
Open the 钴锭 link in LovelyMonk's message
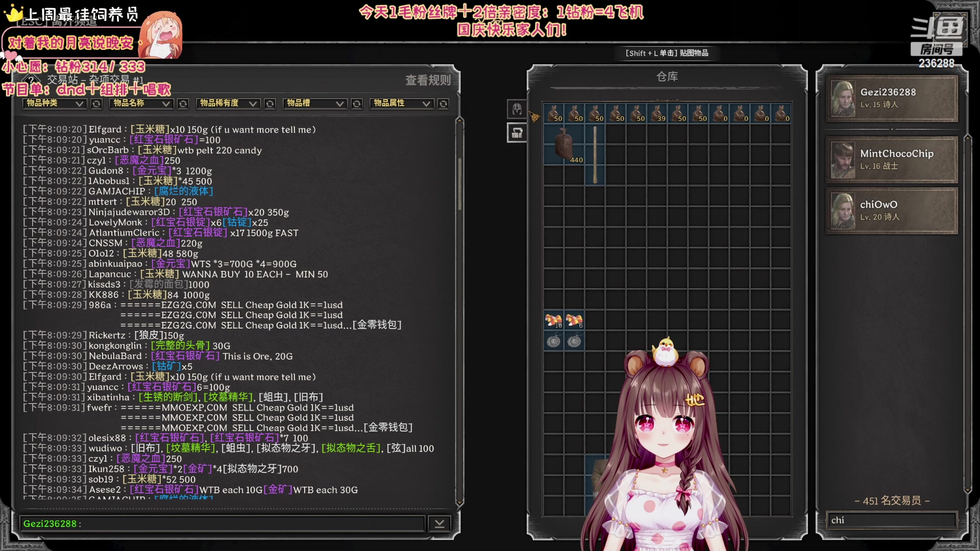click(x=237, y=222)
